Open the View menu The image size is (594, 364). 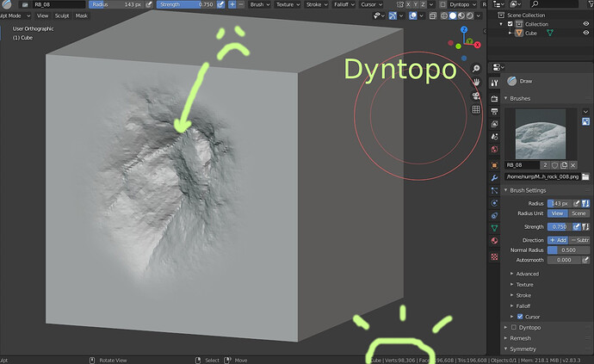tap(42, 15)
